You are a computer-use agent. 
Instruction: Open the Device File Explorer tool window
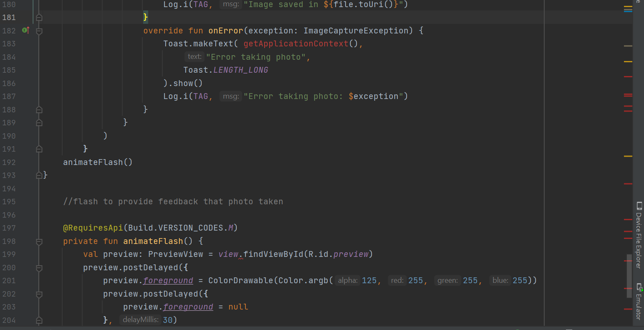point(639,235)
